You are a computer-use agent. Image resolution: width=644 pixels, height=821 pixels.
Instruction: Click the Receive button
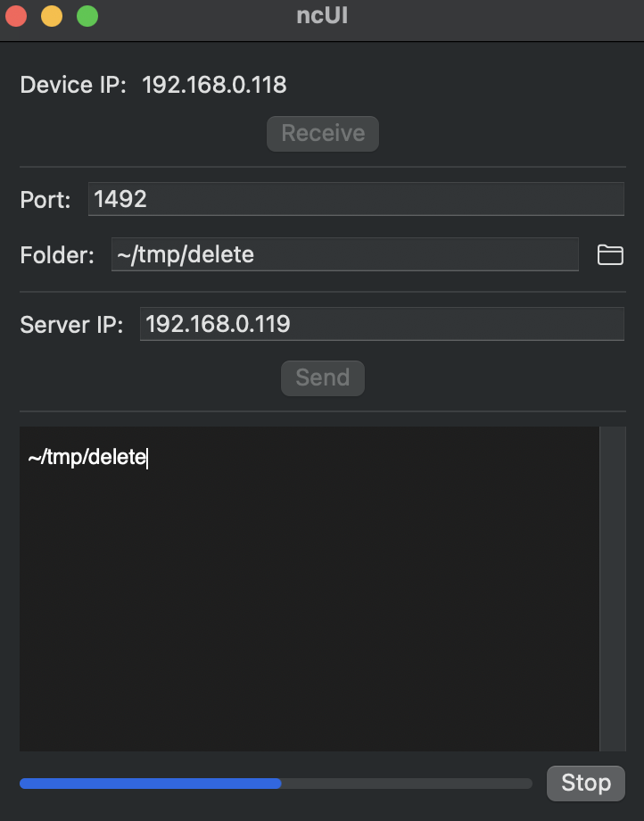[323, 134]
